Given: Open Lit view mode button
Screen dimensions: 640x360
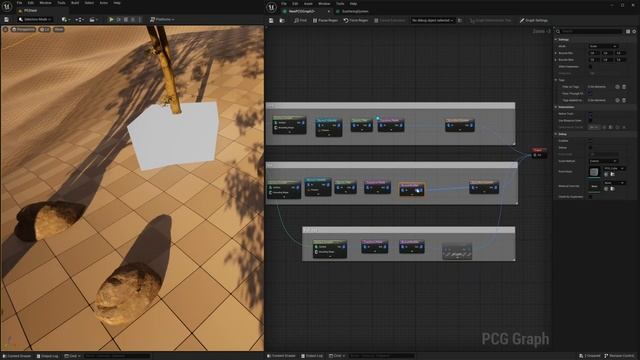Looking at the screenshot, I should pyautogui.click(x=44, y=29).
